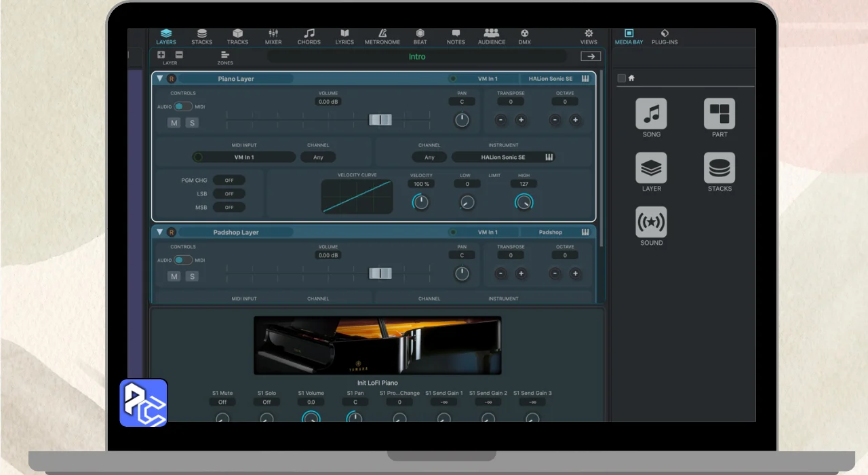This screenshot has height=475, width=868.
Task: Switch to the Plug-Ins tab
Action: pyautogui.click(x=665, y=36)
